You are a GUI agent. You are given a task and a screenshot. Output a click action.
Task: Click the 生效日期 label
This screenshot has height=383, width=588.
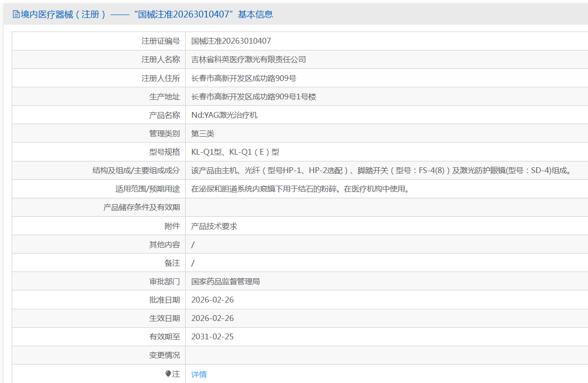164,318
